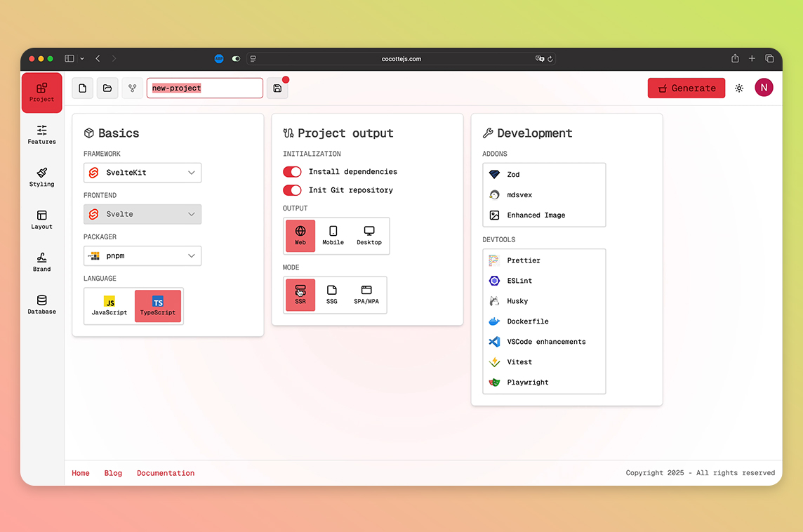This screenshot has height=532, width=803.
Task: Toggle Install dependencies switch
Action: tap(292, 172)
